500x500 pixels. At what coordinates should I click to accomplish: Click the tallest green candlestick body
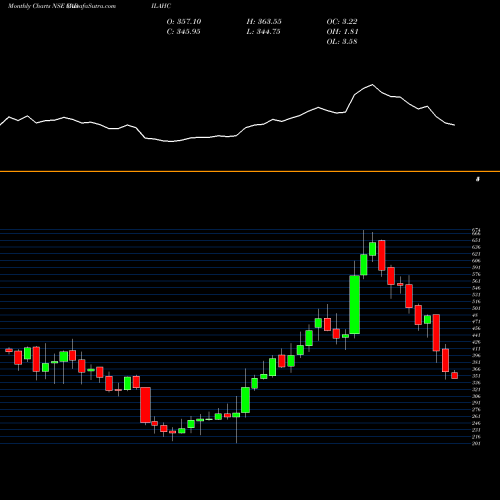coord(355,304)
